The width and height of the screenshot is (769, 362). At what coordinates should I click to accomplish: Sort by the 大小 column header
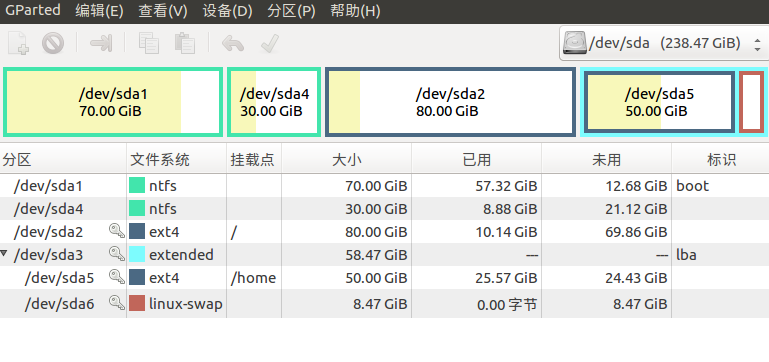click(x=347, y=158)
